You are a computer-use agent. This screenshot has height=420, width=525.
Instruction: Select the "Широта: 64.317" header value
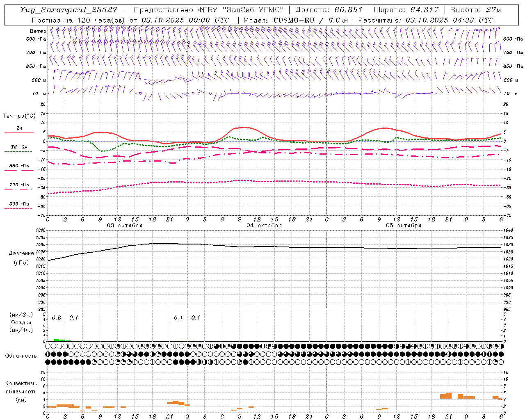pos(406,10)
